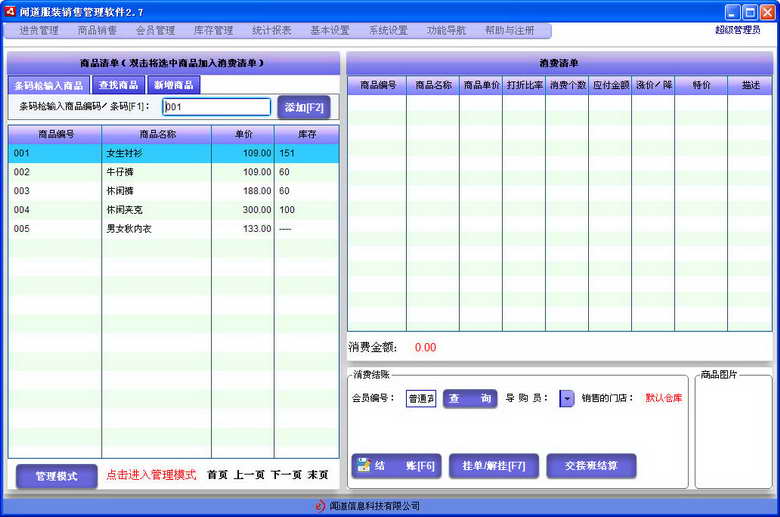
Task: Maximize the application window
Action: (x=749, y=12)
